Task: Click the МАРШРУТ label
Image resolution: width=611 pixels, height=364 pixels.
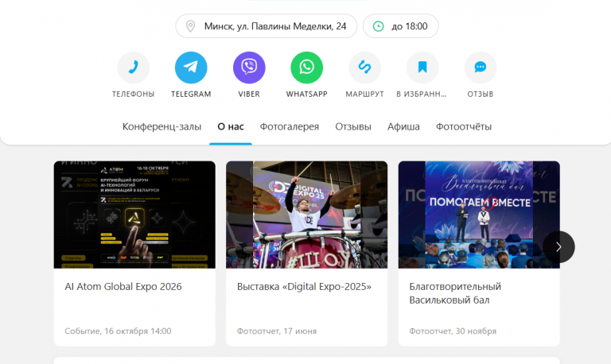Action: point(364,95)
